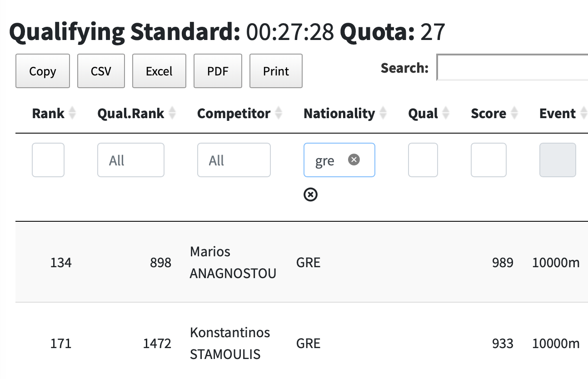Clear the 'gre' nationality filter text
The width and height of the screenshot is (588, 379).
click(x=354, y=160)
